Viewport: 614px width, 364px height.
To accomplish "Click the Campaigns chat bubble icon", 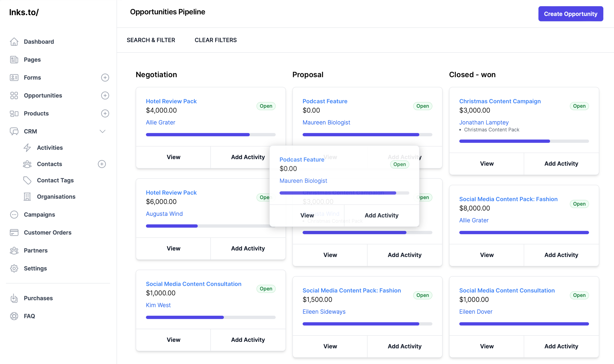I will point(14,214).
